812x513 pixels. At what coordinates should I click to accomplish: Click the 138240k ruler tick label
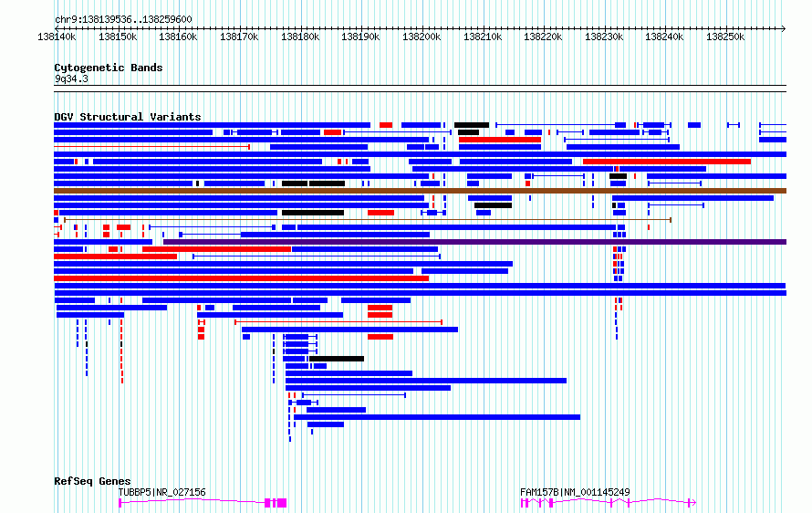click(x=664, y=37)
